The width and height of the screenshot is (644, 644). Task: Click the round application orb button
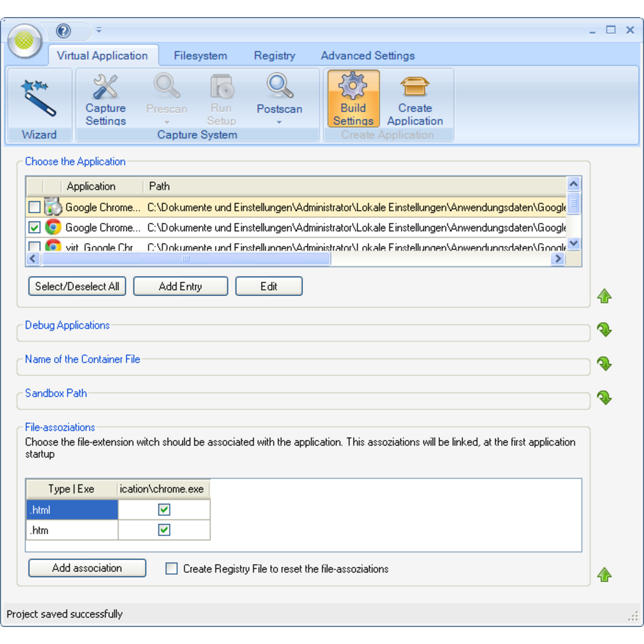24,41
